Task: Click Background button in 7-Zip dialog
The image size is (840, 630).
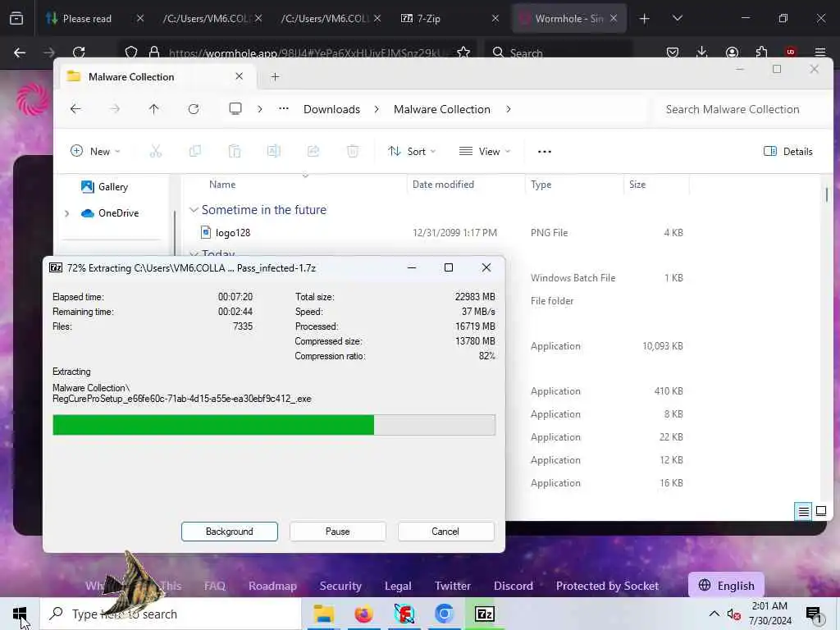Action: point(230,532)
